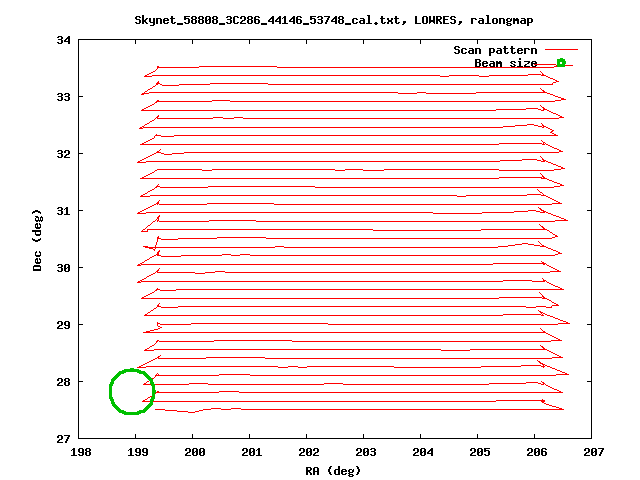Screen dimensions: 640x480
Task: Click the green beam size legend marker
Action: point(561,62)
